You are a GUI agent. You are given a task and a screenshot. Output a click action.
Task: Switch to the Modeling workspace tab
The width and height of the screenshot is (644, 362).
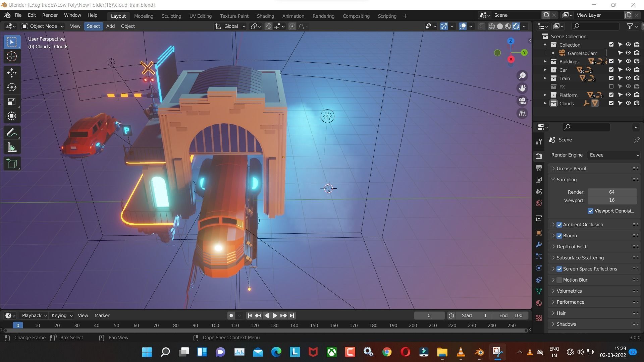click(x=144, y=16)
